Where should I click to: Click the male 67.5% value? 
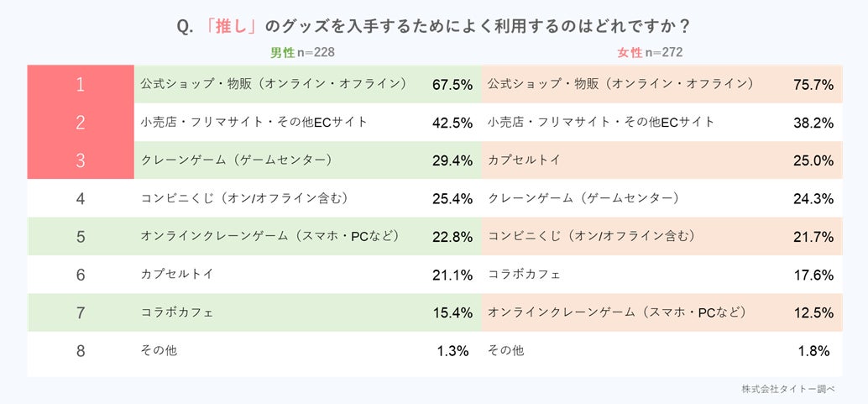coord(452,85)
